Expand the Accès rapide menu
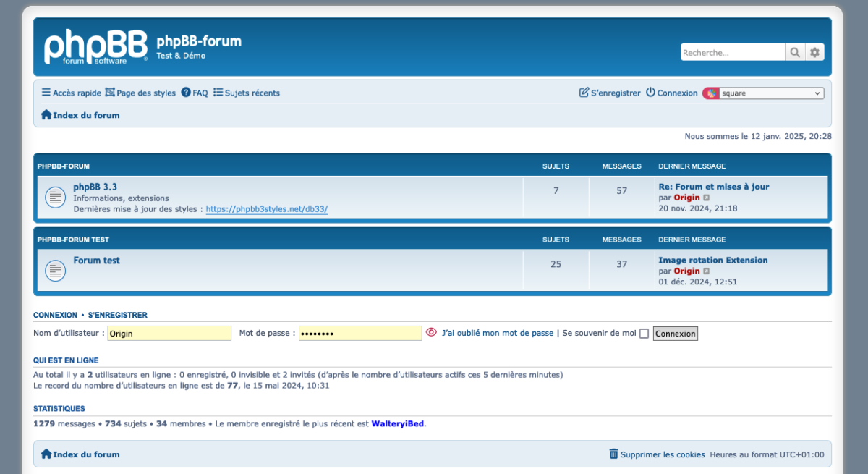 pos(71,93)
